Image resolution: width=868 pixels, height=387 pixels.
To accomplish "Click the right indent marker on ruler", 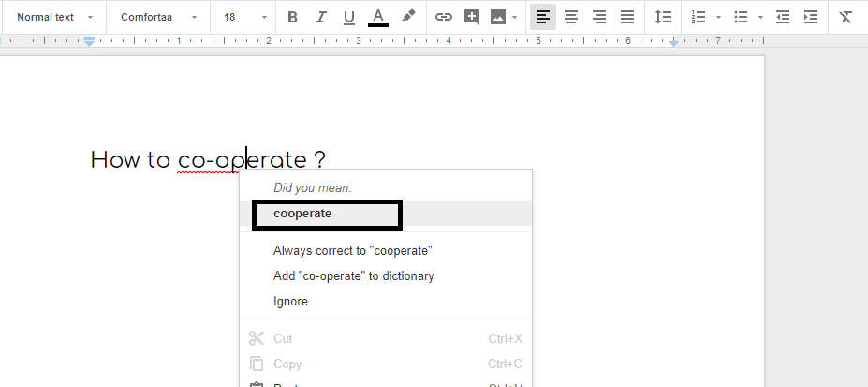I will pos(673,42).
